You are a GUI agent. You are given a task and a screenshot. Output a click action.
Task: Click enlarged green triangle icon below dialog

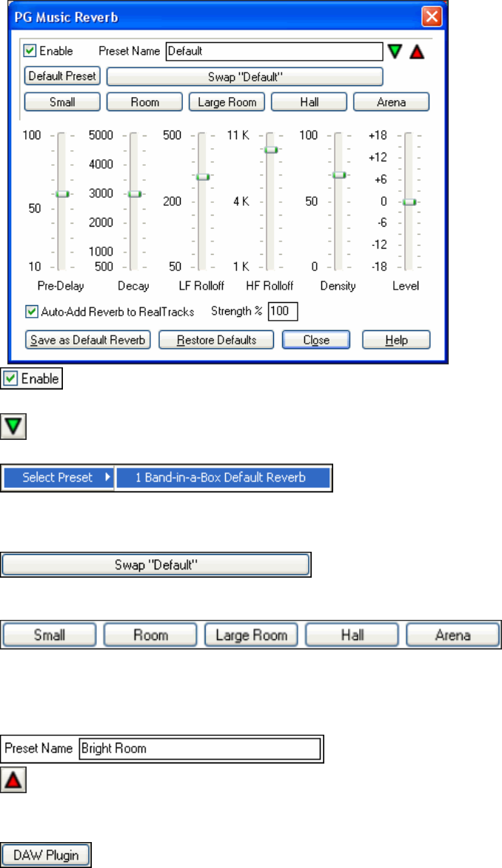click(x=13, y=427)
